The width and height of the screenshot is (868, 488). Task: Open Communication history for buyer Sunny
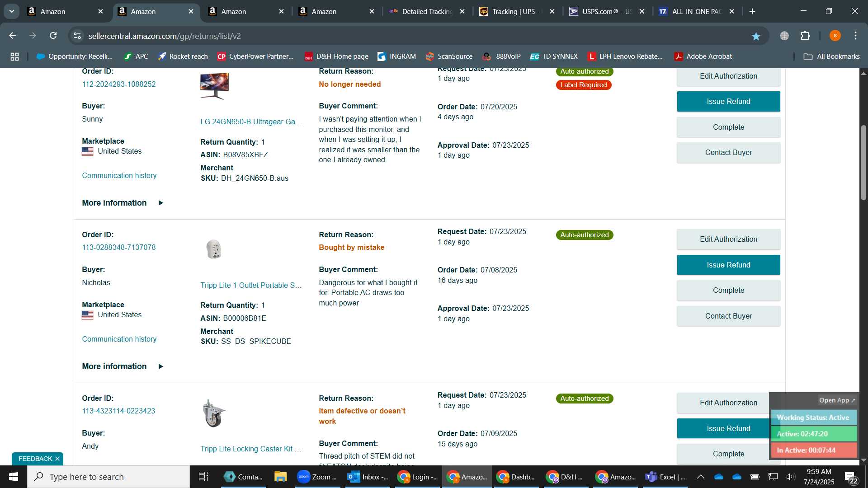(x=119, y=175)
